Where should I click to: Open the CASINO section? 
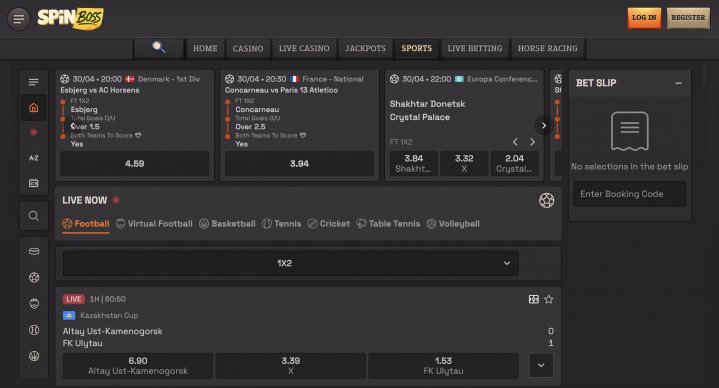[x=248, y=48]
